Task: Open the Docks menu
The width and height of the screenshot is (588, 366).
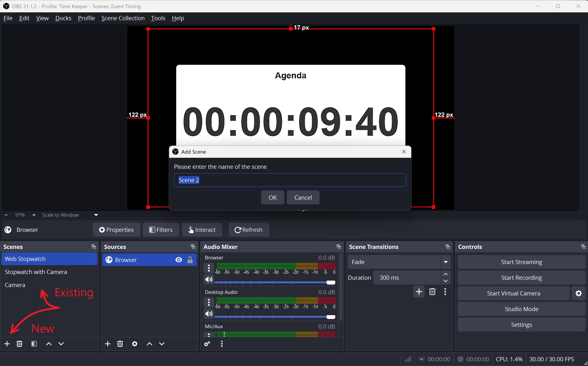Action: (63, 18)
